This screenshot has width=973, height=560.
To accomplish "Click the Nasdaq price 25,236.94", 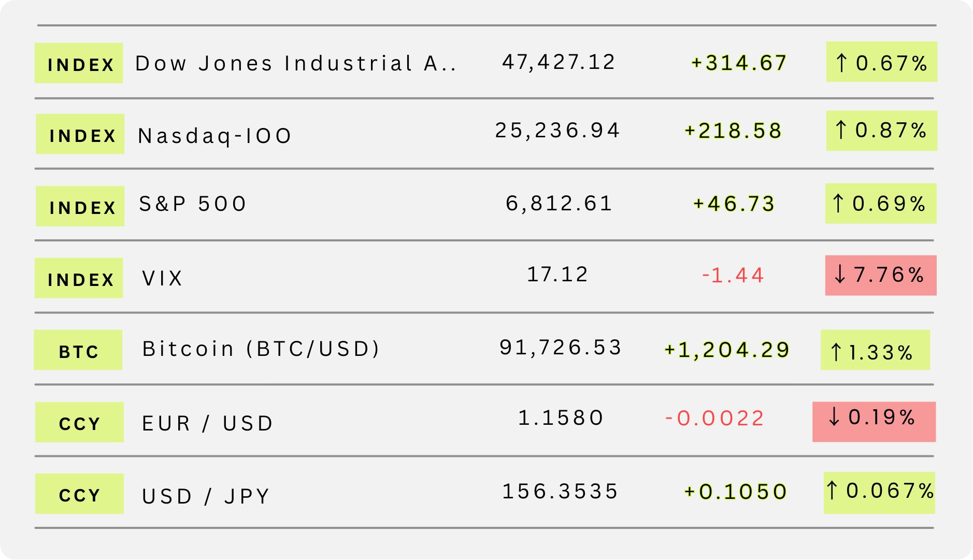I will pos(557,130).
